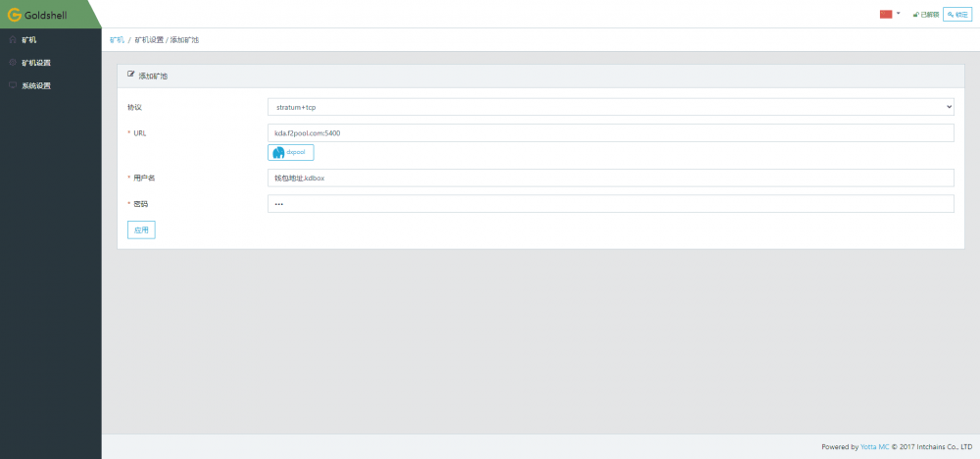Click the China flag language icon

click(x=886, y=14)
